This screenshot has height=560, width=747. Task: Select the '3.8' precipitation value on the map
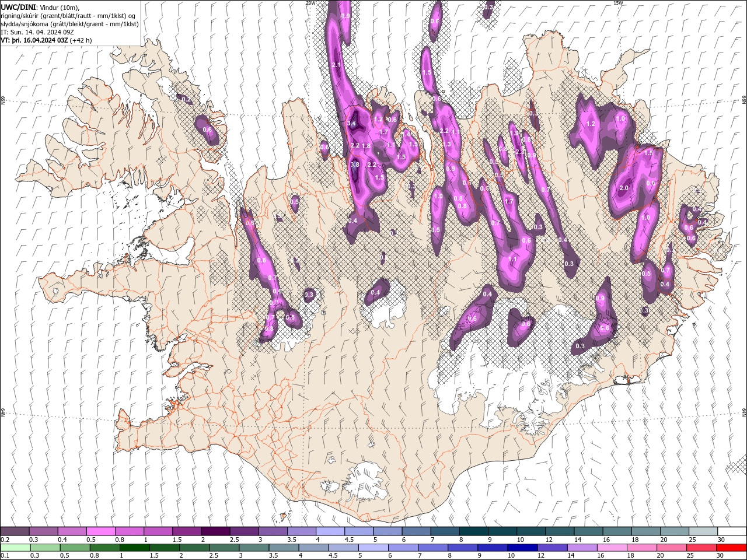pyautogui.click(x=355, y=165)
